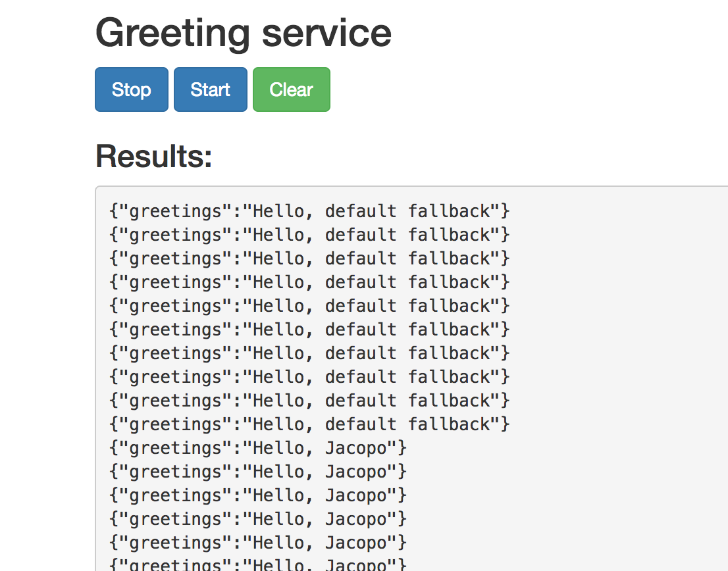This screenshot has height=571, width=728.
Task: Click the third Hello, Jacopo result line
Action: pyautogui.click(x=258, y=495)
